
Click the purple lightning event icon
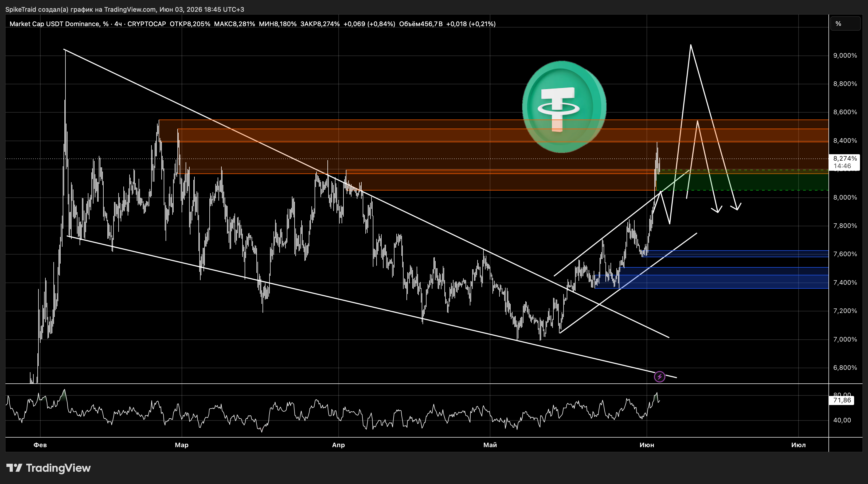coord(659,377)
